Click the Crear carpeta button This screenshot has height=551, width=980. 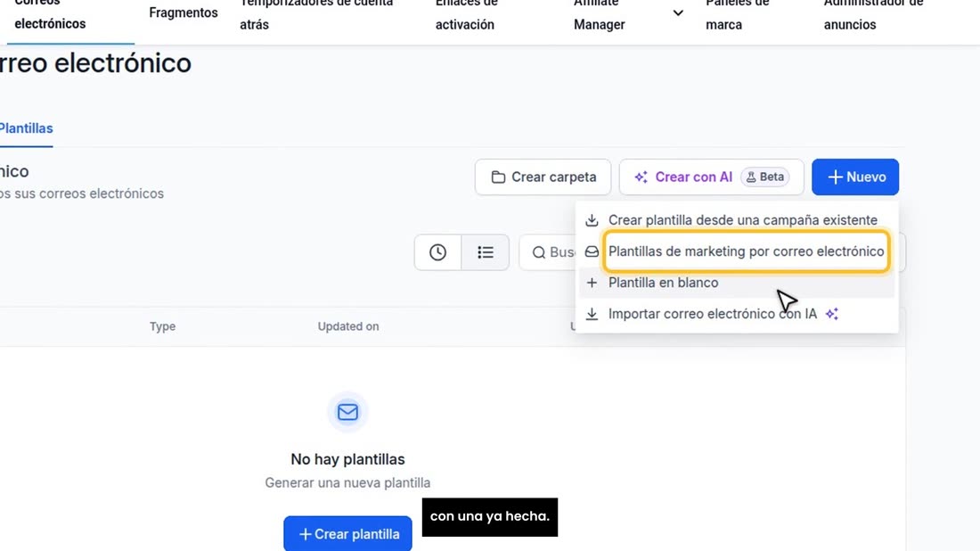coord(543,177)
